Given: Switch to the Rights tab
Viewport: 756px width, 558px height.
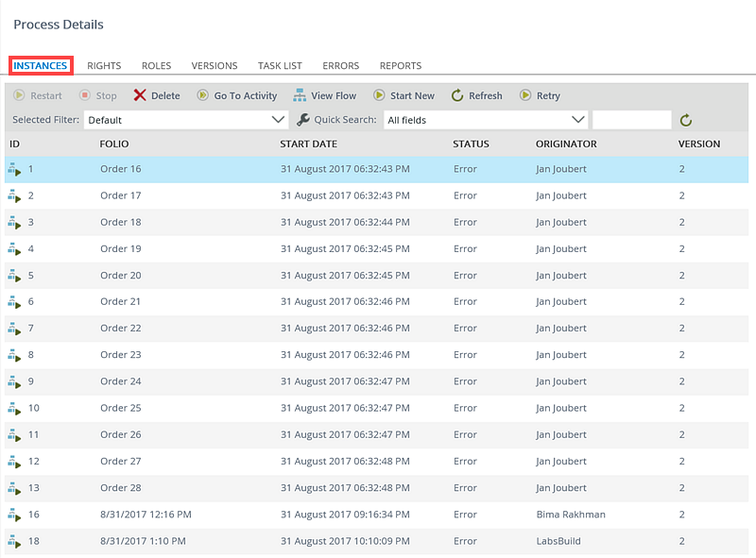Looking at the screenshot, I should coord(104,65).
